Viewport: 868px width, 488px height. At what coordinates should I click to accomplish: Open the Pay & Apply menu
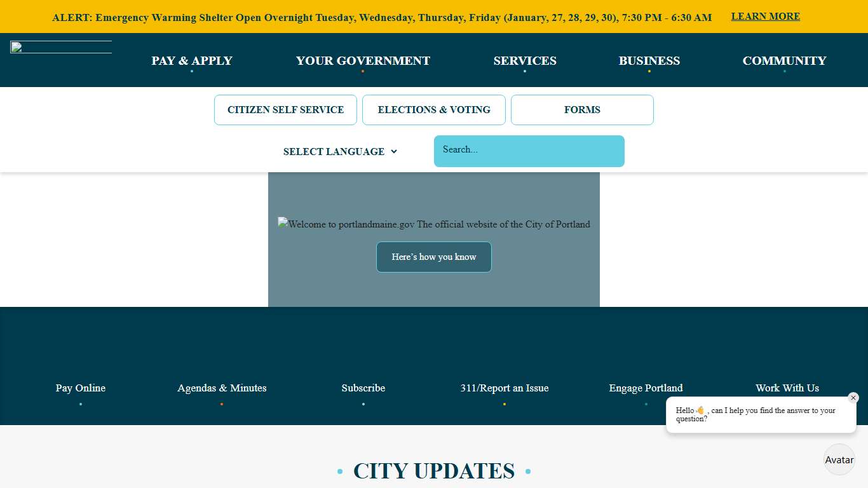tap(191, 60)
